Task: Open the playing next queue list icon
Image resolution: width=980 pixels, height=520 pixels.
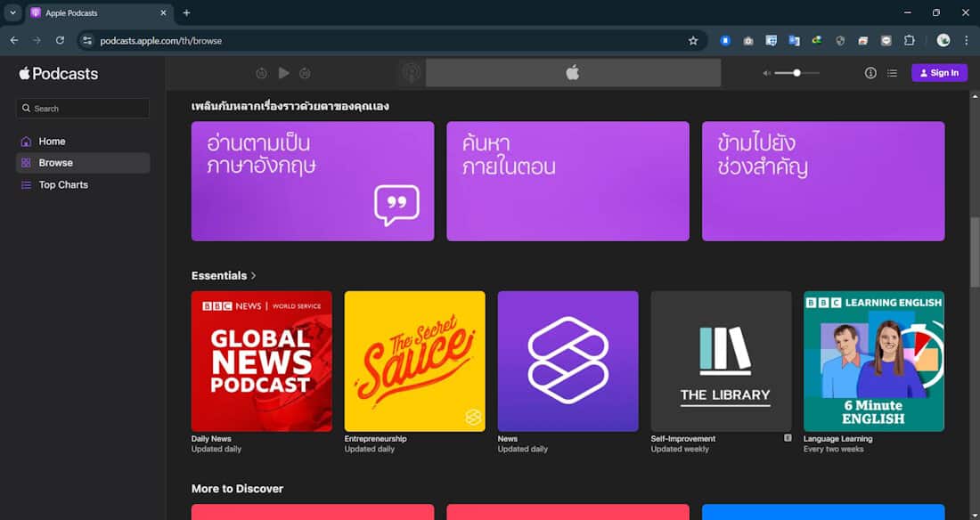Action: (892, 73)
